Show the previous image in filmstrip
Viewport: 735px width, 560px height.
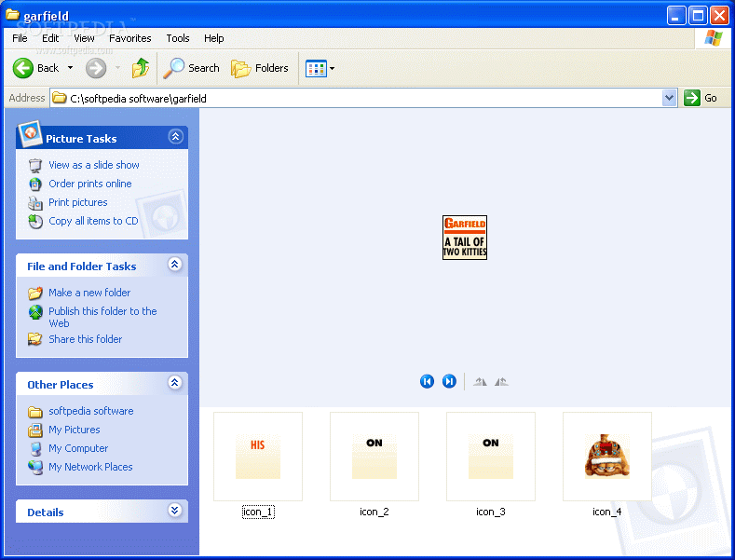[x=427, y=381]
